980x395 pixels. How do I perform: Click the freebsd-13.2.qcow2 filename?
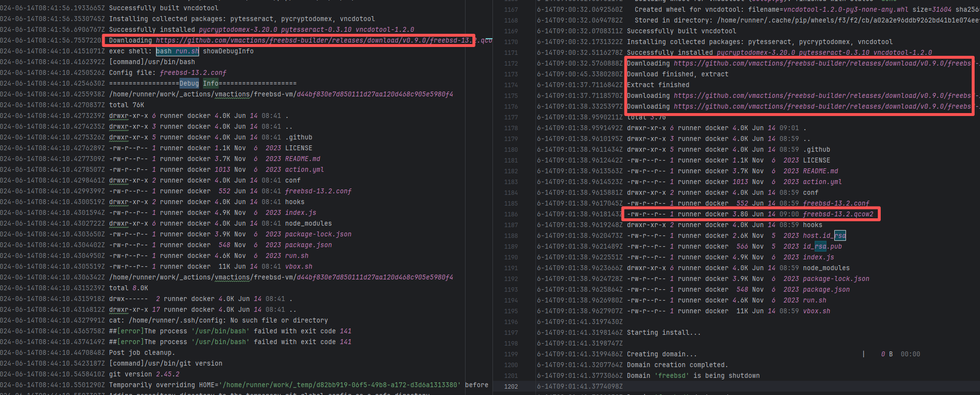coord(838,214)
